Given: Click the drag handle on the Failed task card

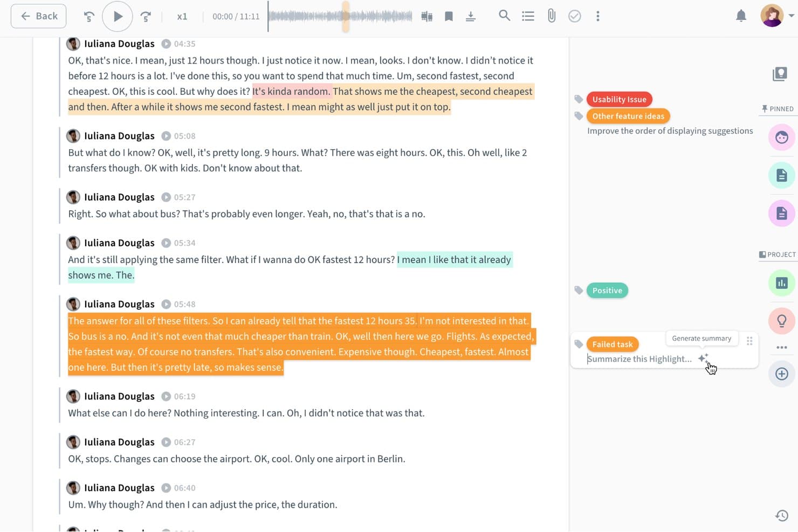Looking at the screenshot, I should coord(749,341).
